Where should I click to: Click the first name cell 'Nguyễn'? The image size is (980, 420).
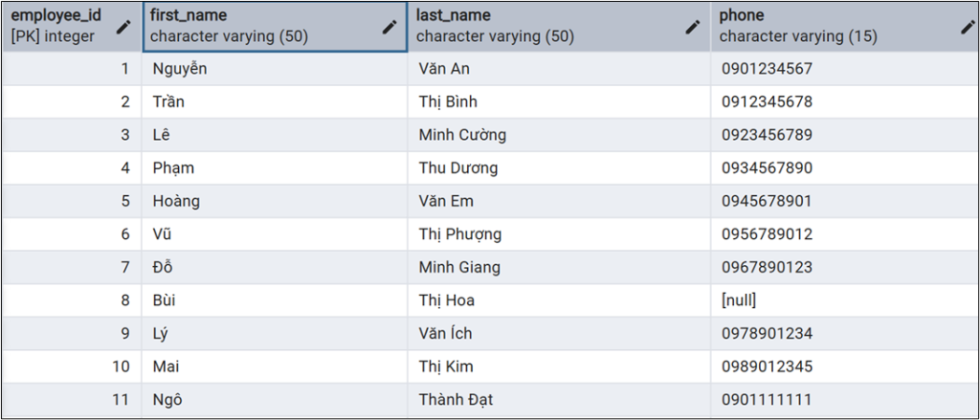coord(180,69)
